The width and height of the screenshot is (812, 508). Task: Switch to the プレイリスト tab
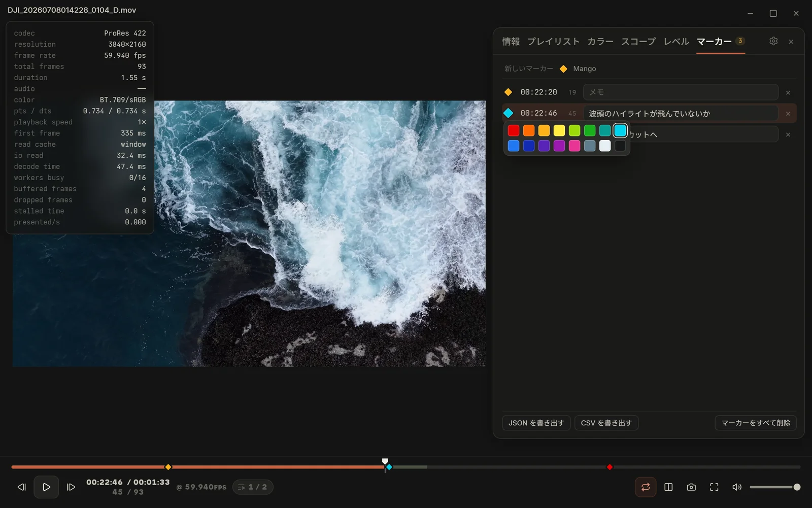pyautogui.click(x=553, y=42)
